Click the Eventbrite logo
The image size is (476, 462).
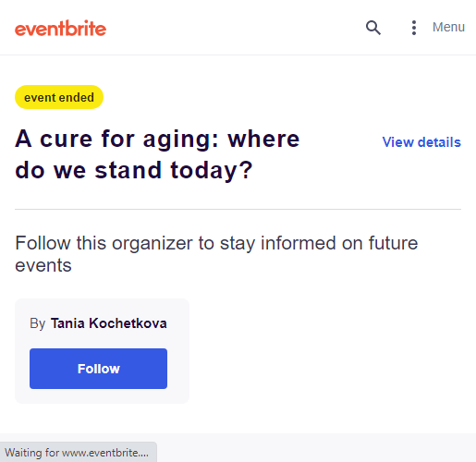(x=60, y=29)
